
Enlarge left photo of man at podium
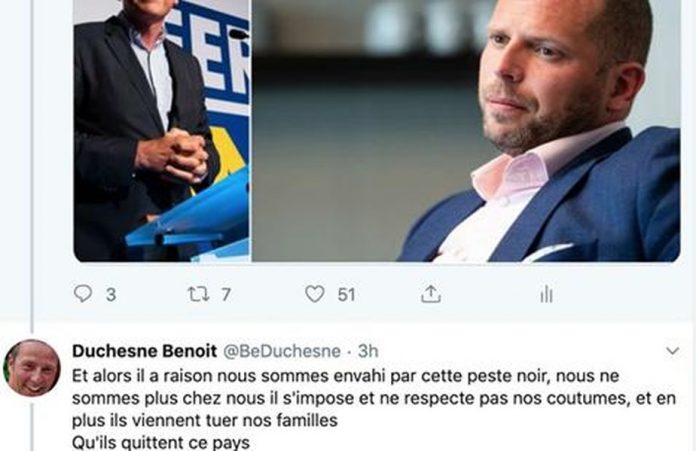(162, 131)
